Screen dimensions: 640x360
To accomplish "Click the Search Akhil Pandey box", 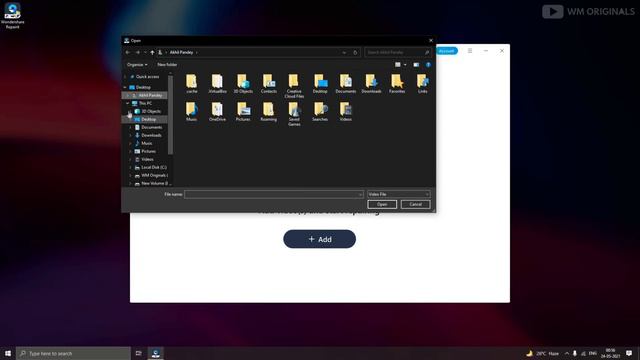I will 398,52.
